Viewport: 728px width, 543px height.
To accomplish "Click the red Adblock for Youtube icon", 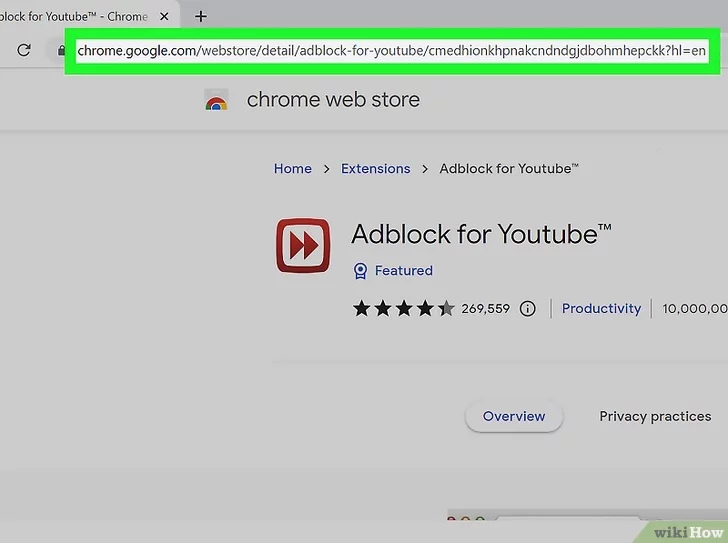I will click(303, 245).
